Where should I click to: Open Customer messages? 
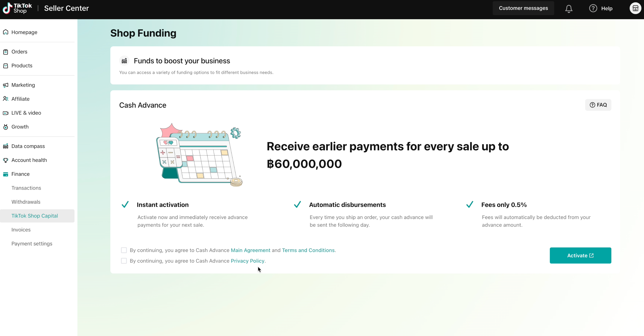point(523,8)
